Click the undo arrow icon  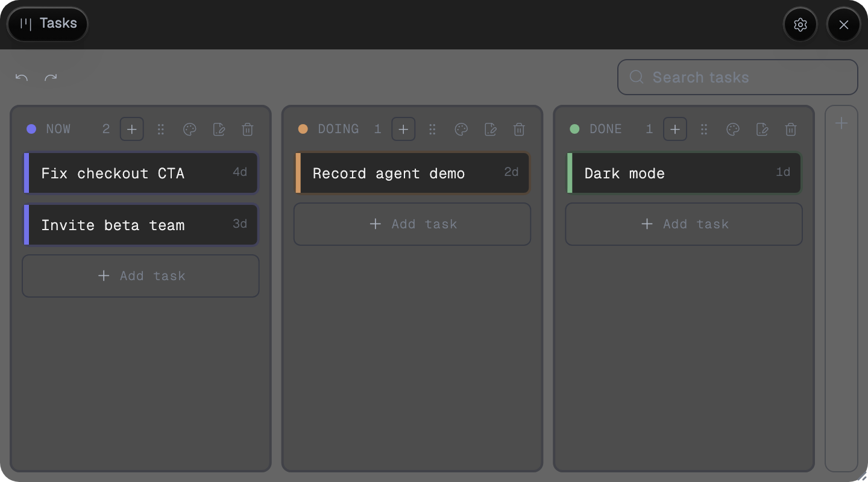(x=22, y=78)
